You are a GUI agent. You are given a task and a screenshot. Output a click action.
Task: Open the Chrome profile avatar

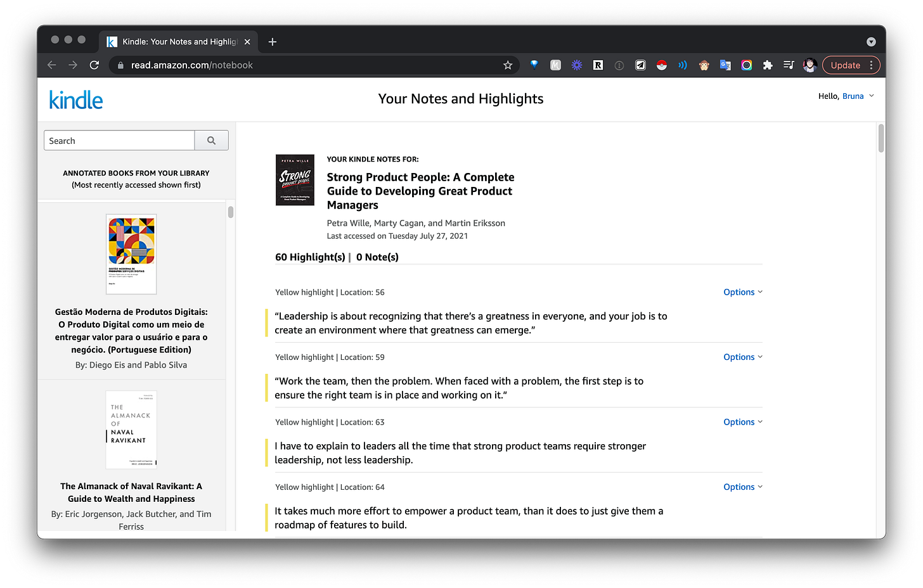click(x=810, y=65)
